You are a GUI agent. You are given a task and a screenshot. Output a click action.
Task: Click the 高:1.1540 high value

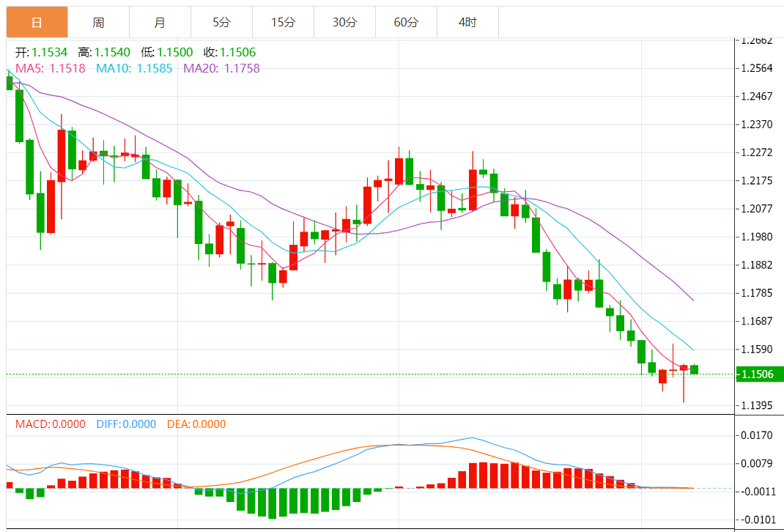pos(104,52)
